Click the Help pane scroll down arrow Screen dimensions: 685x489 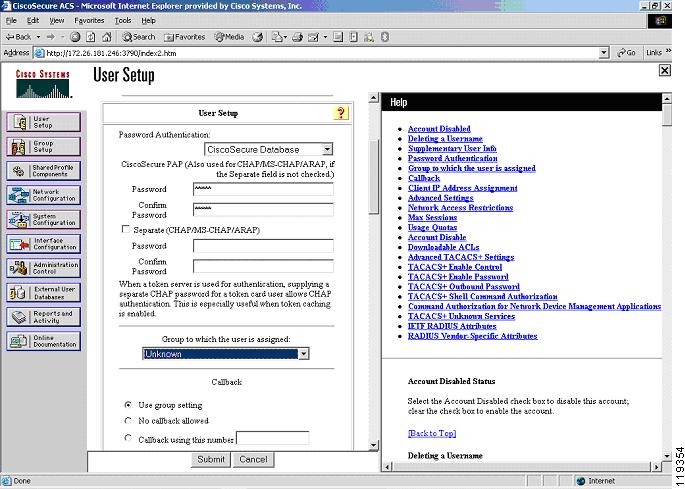coord(667,456)
